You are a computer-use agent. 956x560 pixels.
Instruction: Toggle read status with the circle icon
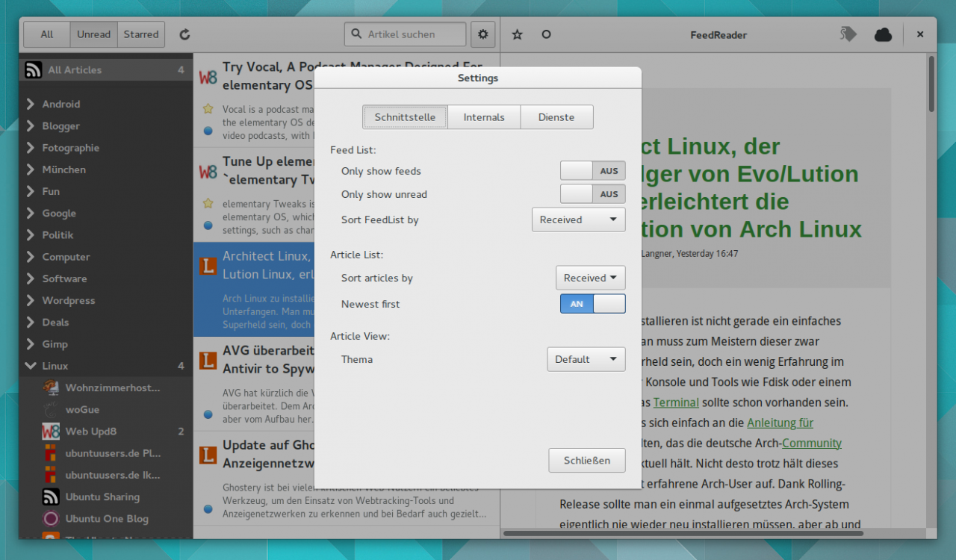click(546, 34)
